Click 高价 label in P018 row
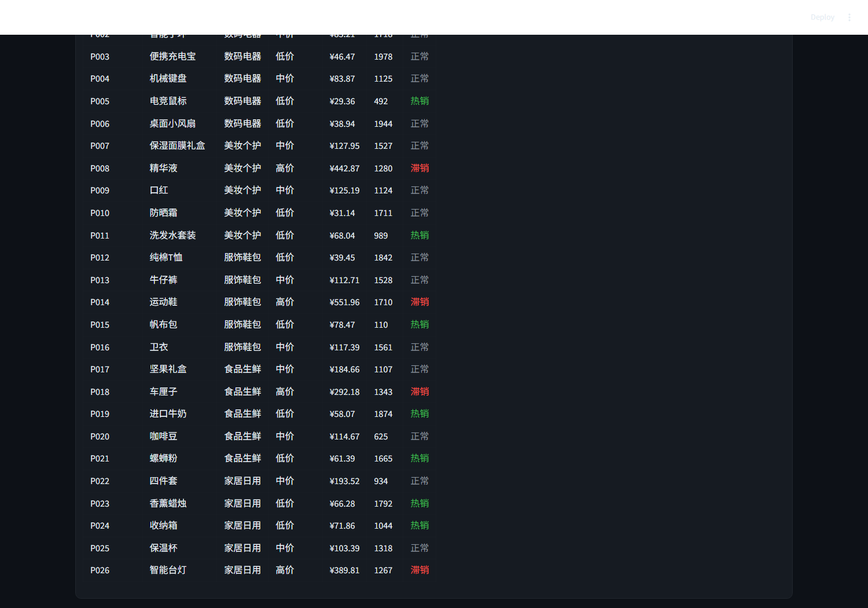The image size is (868, 608). click(285, 392)
